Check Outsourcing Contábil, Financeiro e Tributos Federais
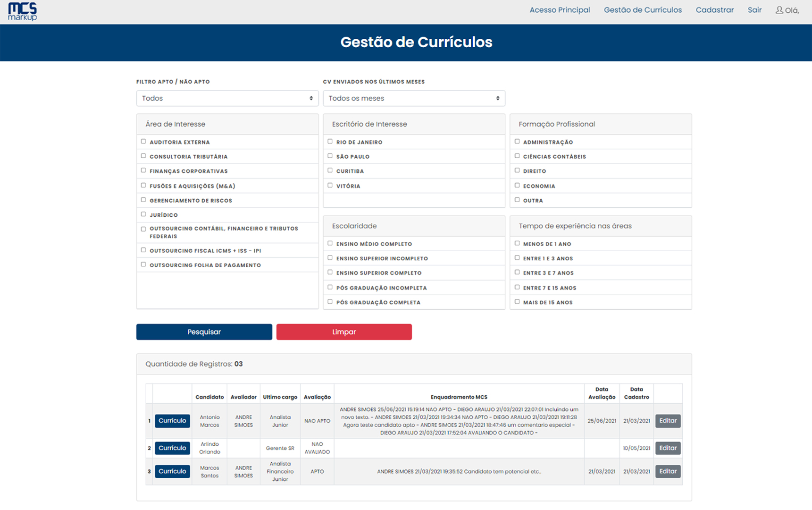Screen dimensions: 812x510 click(x=143, y=229)
